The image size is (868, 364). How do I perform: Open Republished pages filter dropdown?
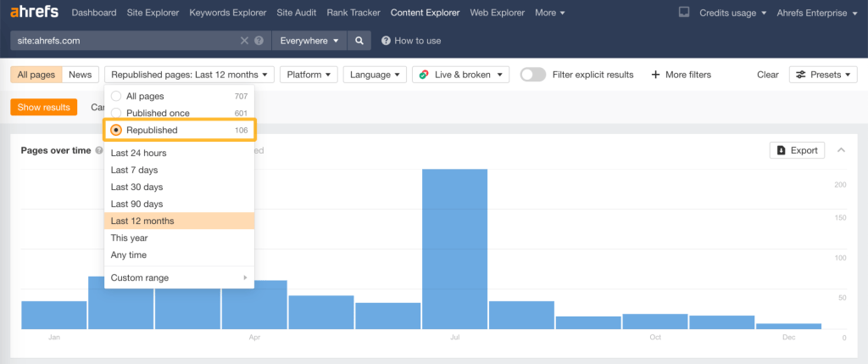coord(189,74)
